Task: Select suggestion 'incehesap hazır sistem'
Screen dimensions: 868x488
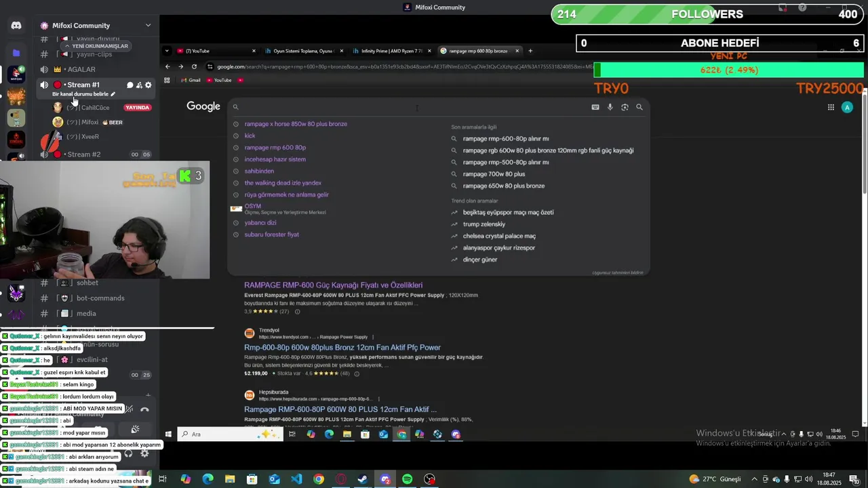Action: pyautogui.click(x=275, y=159)
